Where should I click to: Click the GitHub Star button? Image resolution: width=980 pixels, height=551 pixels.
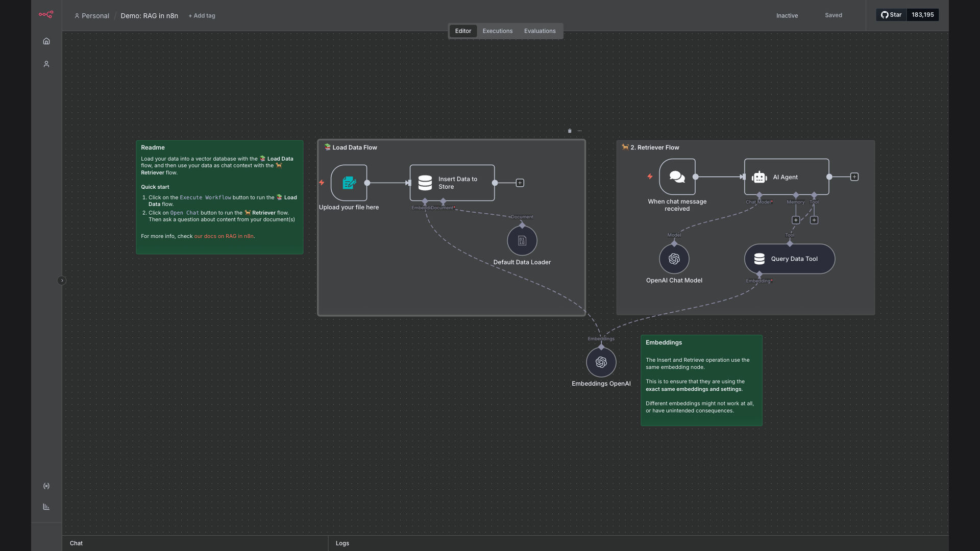click(891, 15)
